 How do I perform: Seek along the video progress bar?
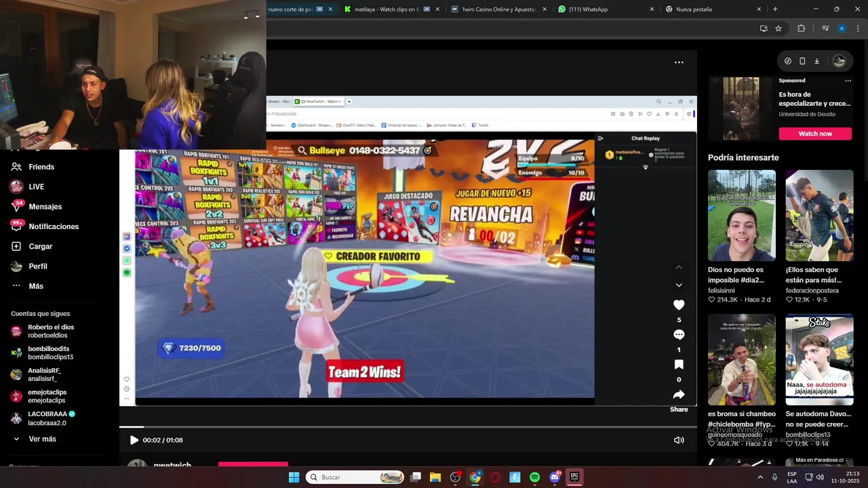408,427
